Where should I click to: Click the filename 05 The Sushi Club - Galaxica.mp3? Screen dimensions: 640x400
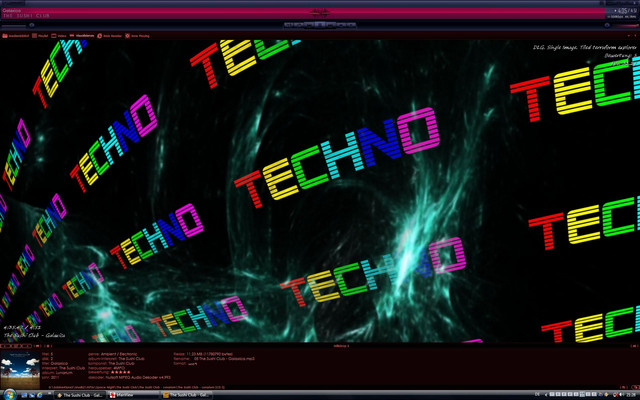[x=224, y=359]
